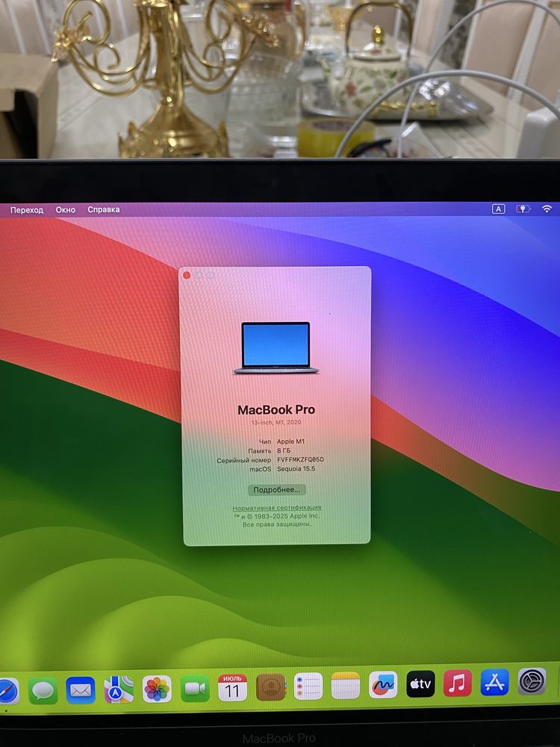Viewport: 560px width, 747px height.
Task: Click the Apple M1 chip value
Action: click(x=290, y=441)
